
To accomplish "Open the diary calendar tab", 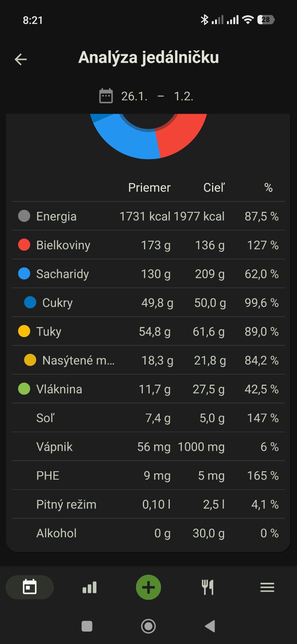I will [30, 587].
